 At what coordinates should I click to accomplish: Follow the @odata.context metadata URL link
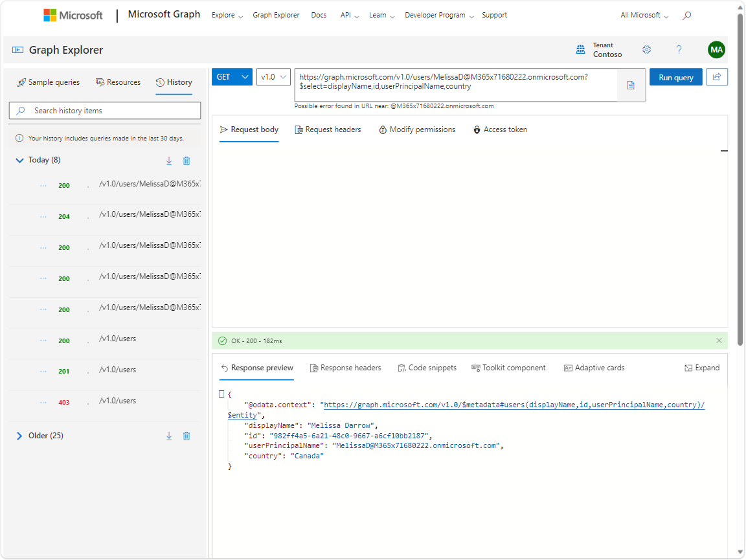pos(514,405)
